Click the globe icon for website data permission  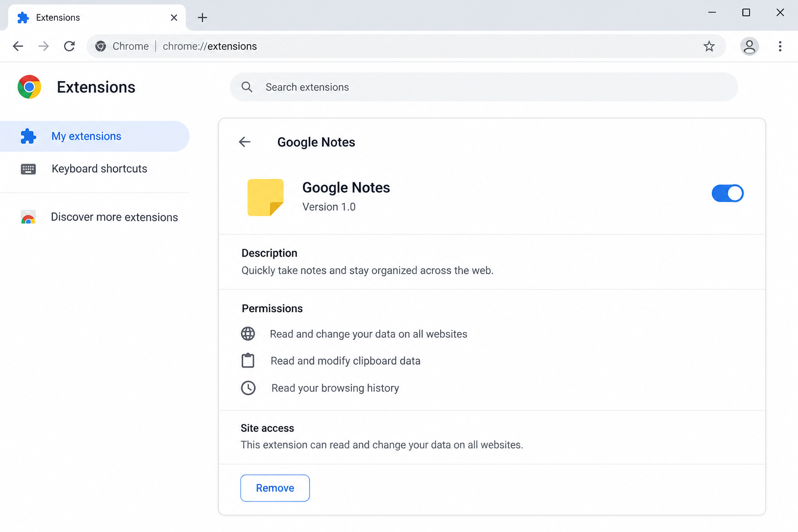(x=248, y=334)
